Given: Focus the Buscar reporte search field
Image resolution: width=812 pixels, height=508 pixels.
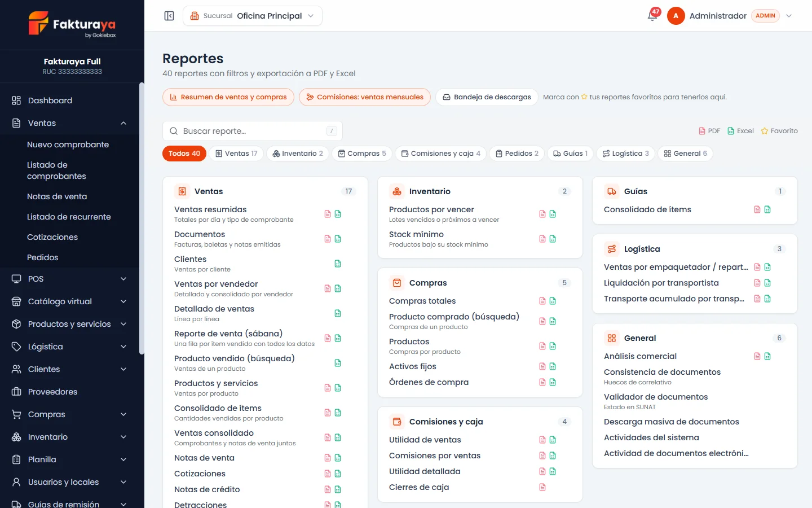Looking at the screenshot, I should click(x=253, y=131).
